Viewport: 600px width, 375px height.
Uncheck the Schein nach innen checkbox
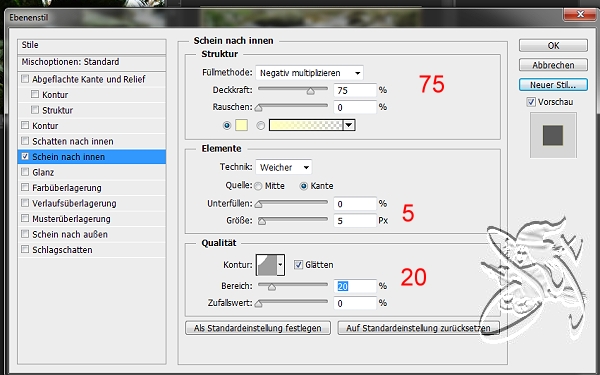click(x=25, y=156)
